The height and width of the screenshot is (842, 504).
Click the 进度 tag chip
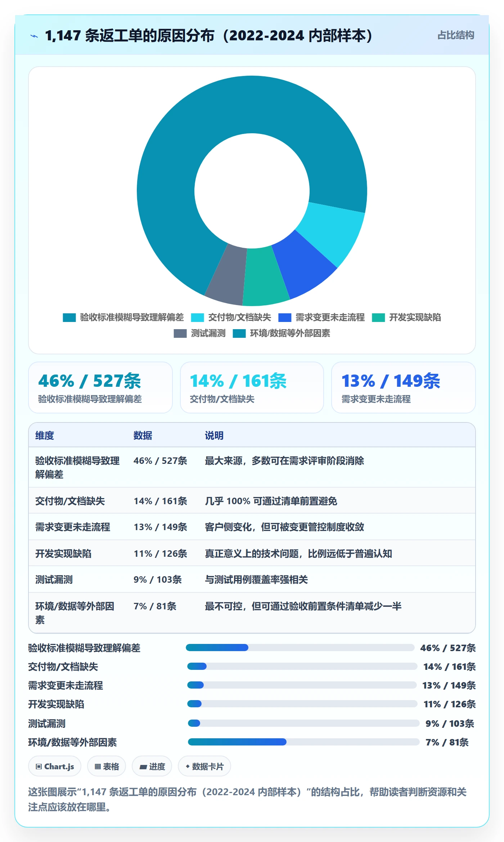[152, 766]
